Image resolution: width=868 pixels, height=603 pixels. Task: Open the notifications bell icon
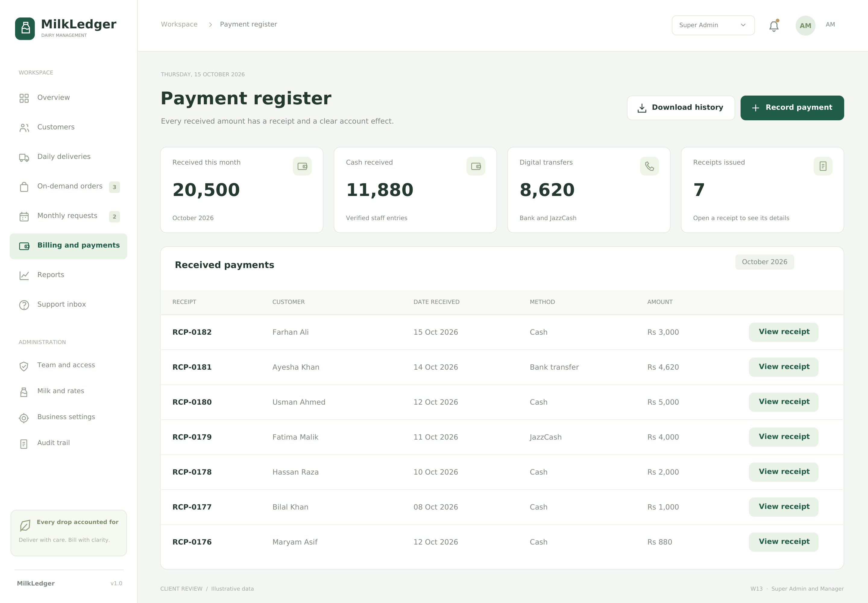coord(774,26)
